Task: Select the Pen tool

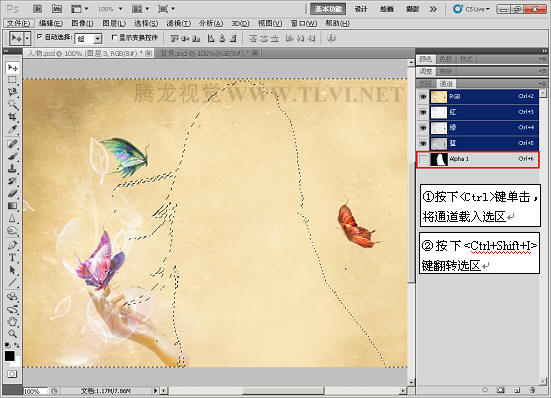Action: (x=13, y=245)
